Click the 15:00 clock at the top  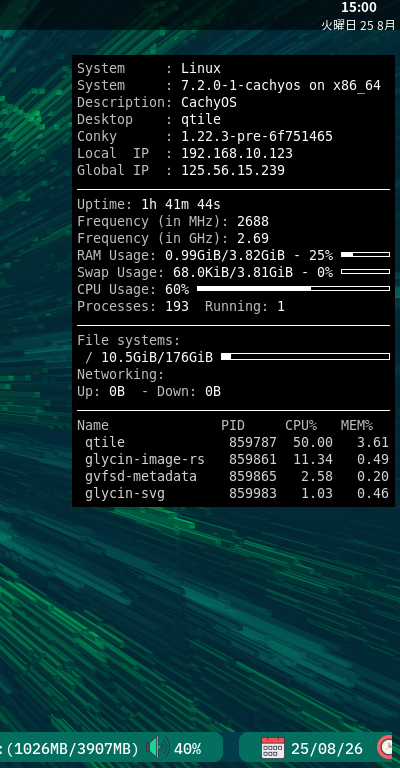click(358, 7)
